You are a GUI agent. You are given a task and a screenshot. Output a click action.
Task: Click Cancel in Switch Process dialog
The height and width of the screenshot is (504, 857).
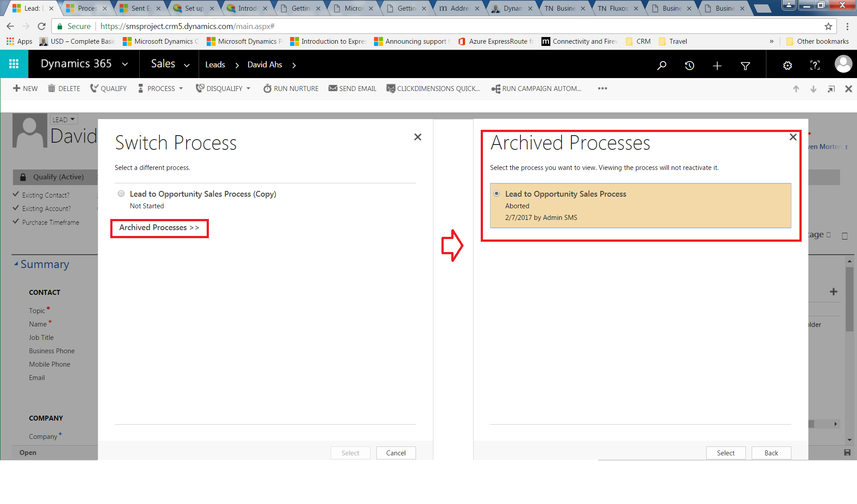coord(395,453)
